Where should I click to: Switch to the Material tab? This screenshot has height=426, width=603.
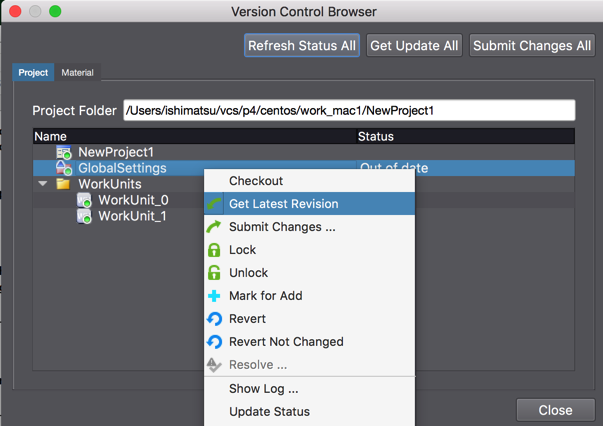coord(77,73)
